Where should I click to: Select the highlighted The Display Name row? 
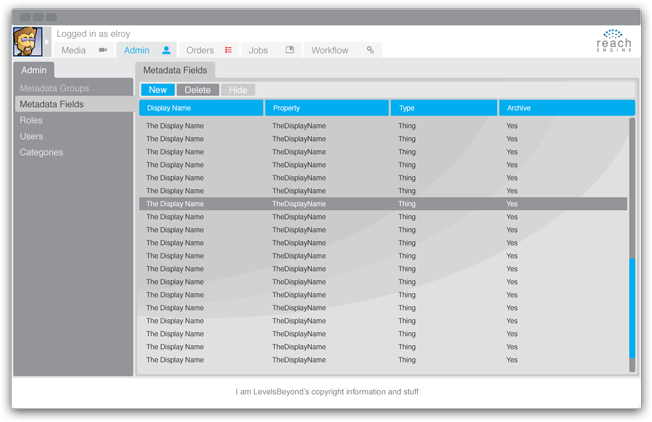point(383,204)
